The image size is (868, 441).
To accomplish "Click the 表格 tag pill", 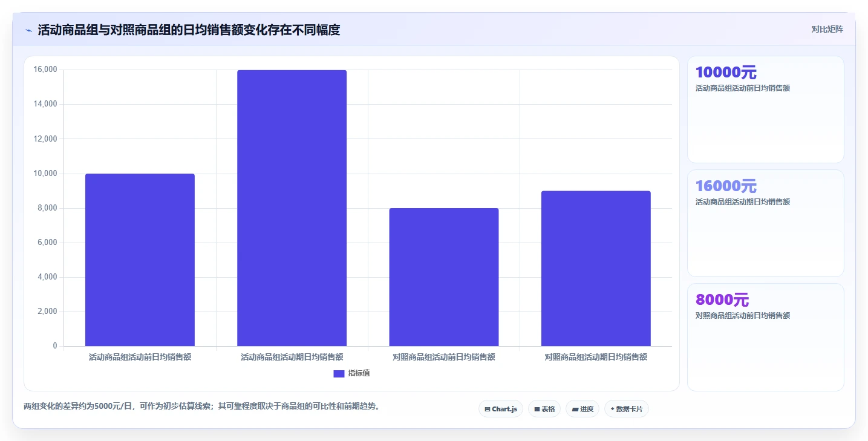I will (x=544, y=409).
